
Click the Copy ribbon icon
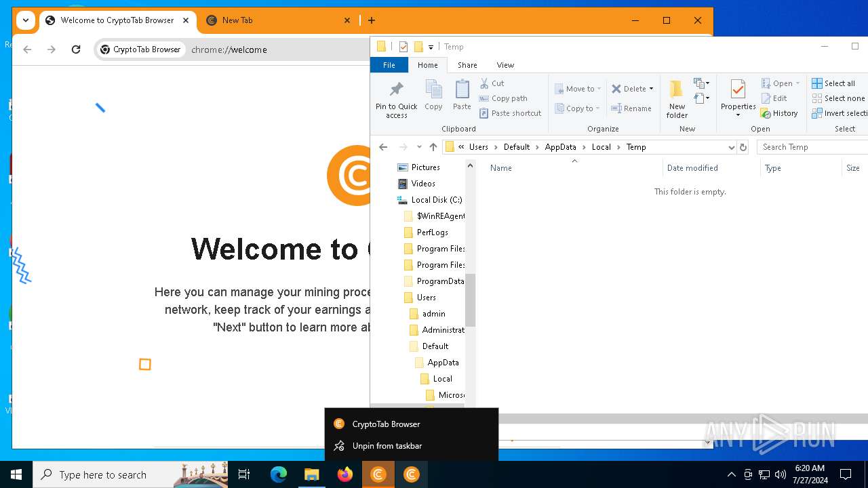coord(433,95)
